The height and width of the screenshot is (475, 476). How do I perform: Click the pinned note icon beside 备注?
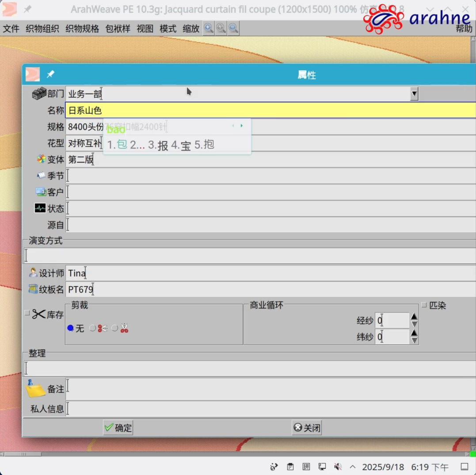[x=35, y=389]
